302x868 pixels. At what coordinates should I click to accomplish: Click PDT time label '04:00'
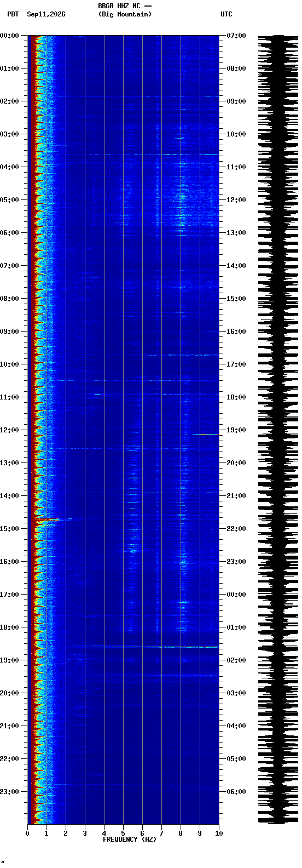[9, 167]
